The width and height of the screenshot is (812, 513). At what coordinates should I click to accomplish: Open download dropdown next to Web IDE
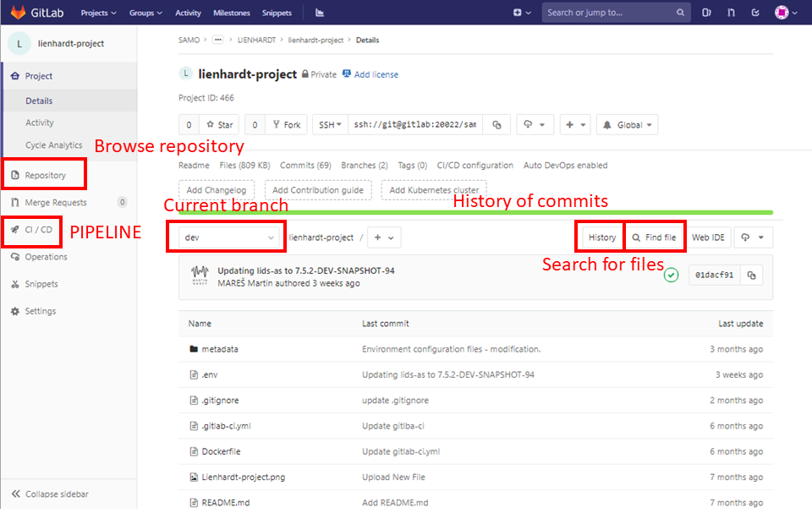(x=753, y=237)
